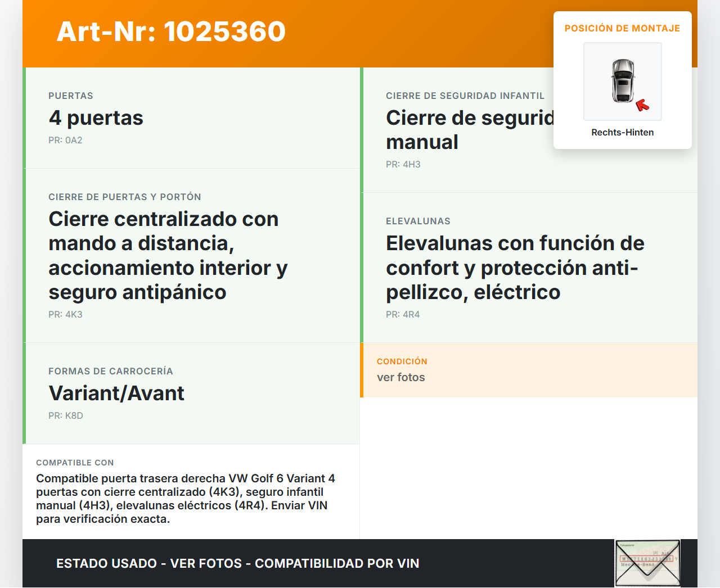
Task: Click the compatibility paragraph about VW Golf 6
Action: (186, 499)
